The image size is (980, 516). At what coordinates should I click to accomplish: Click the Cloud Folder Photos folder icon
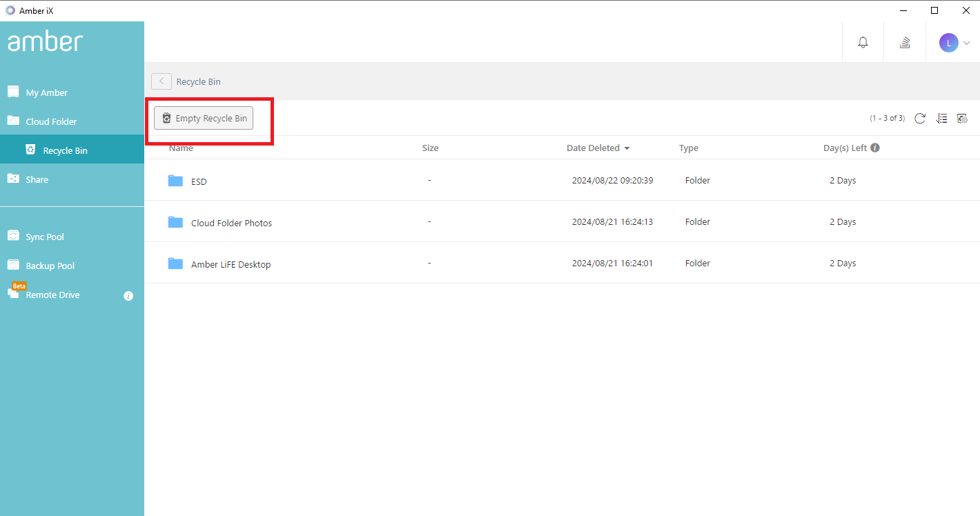pyautogui.click(x=175, y=222)
